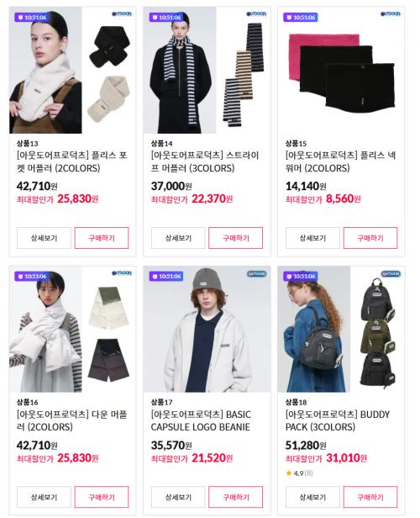This screenshot has width=420, height=518.
Task: Open 상세보기 for fleece pocket muffler
Action: tap(44, 238)
